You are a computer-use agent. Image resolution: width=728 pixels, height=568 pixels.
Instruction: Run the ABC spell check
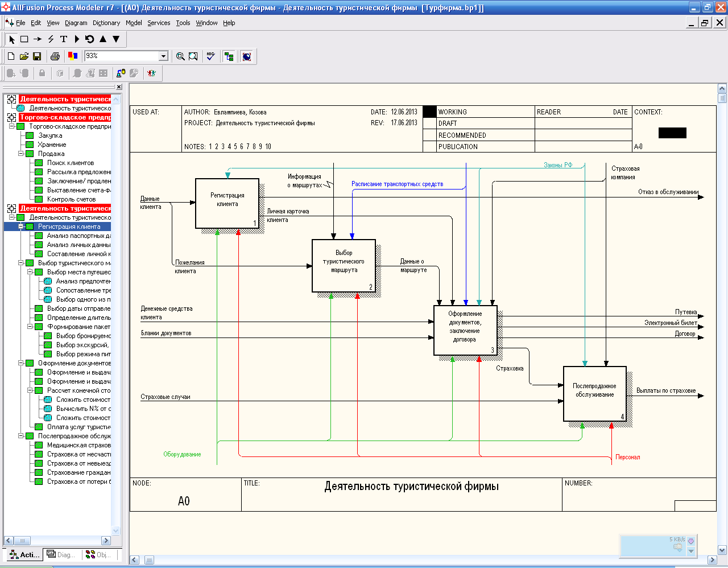pos(211,56)
